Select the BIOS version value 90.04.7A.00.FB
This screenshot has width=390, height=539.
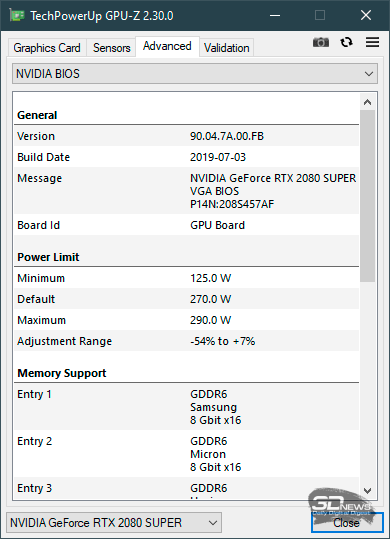click(227, 136)
